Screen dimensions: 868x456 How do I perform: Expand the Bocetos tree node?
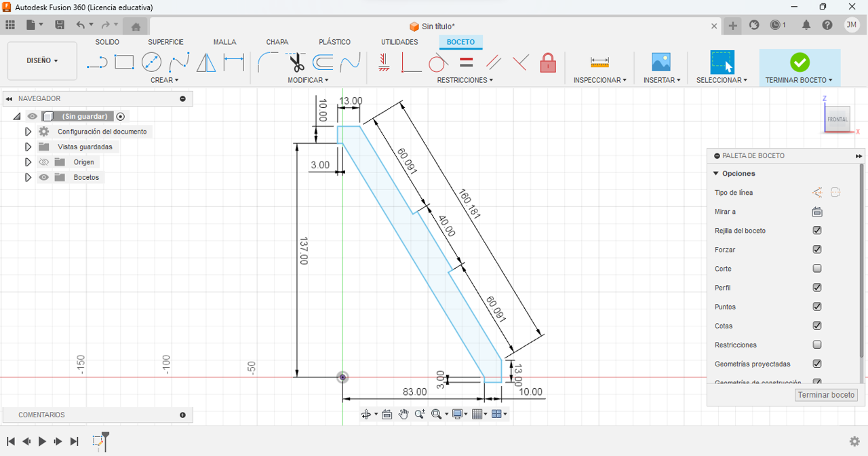pos(28,177)
